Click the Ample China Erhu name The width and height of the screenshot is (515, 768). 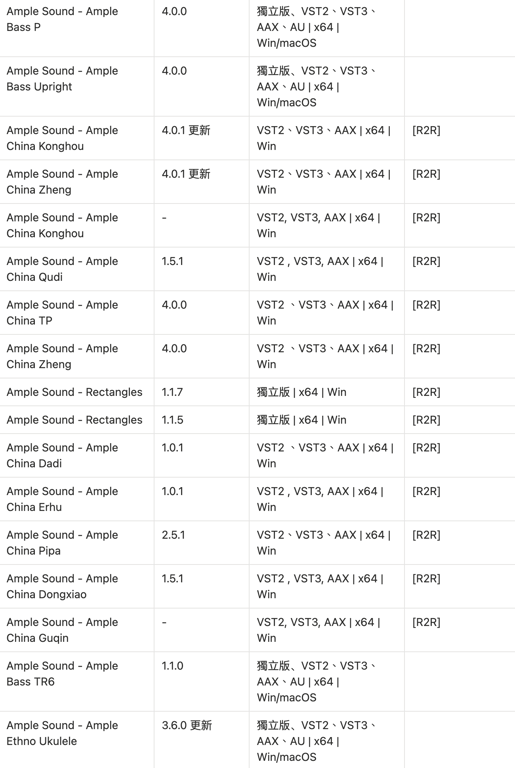coord(62,499)
